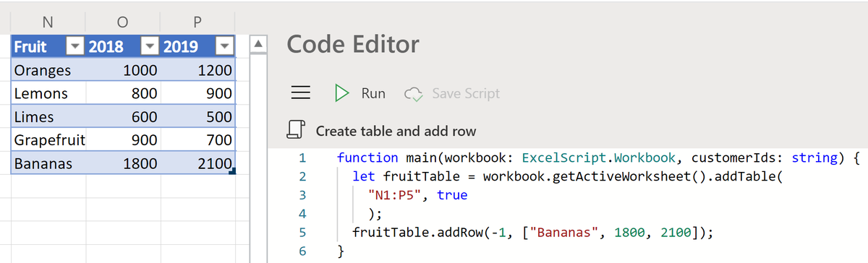
Task: Click the number 2100 in the code
Action: (676, 232)
